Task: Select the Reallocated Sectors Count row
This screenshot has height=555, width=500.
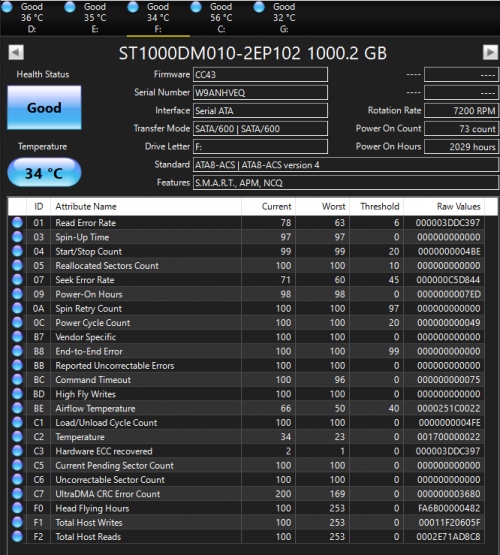Action: click(x=246, y=265)
